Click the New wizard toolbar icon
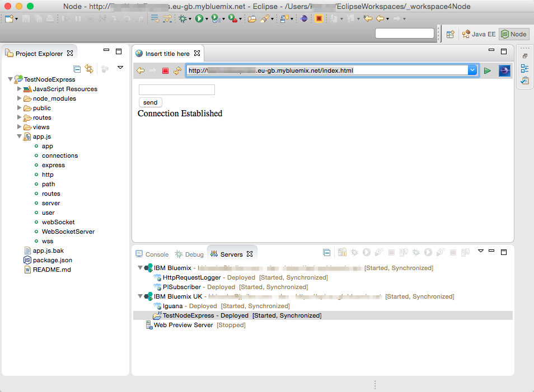This screenshot has height=392, width=534. [9, 18]
